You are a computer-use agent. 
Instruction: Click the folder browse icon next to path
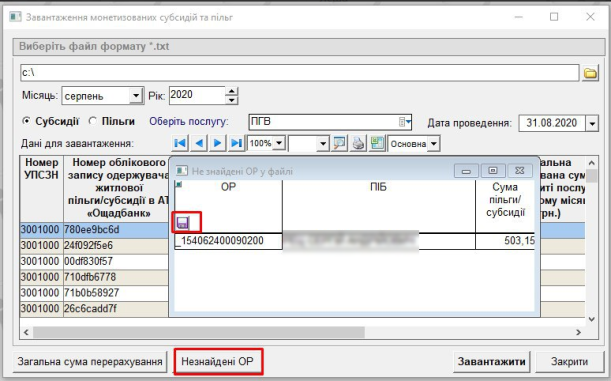pos(590,73)
